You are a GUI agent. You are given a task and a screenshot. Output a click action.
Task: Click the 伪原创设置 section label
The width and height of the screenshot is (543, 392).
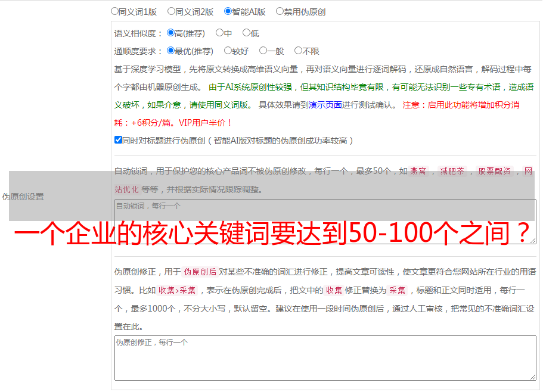tap(23, 197)
